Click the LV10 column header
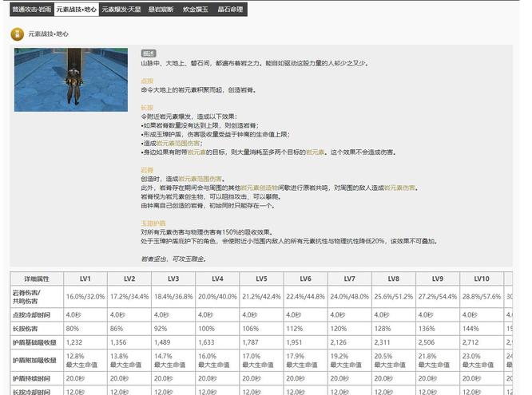 point(482,278)
